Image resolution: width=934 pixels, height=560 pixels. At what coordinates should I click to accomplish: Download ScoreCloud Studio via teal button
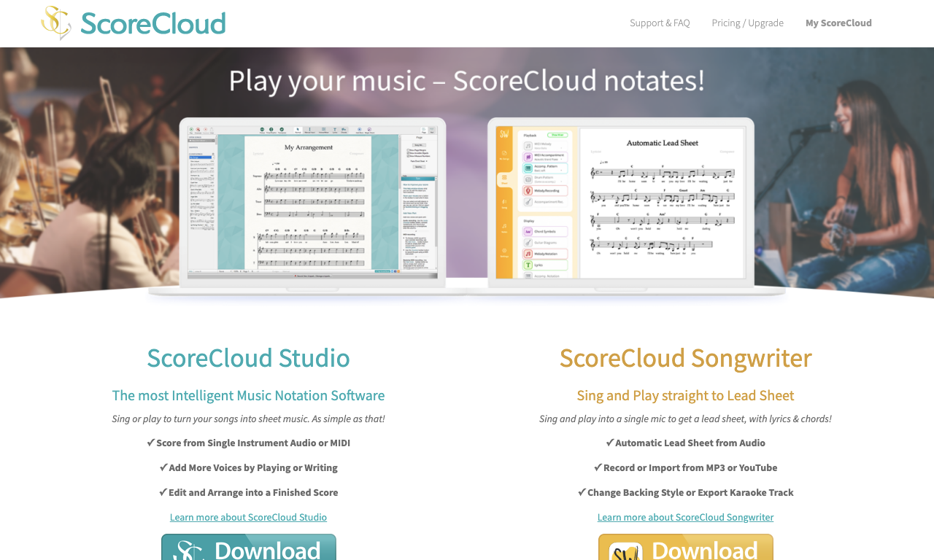(249, 547)
